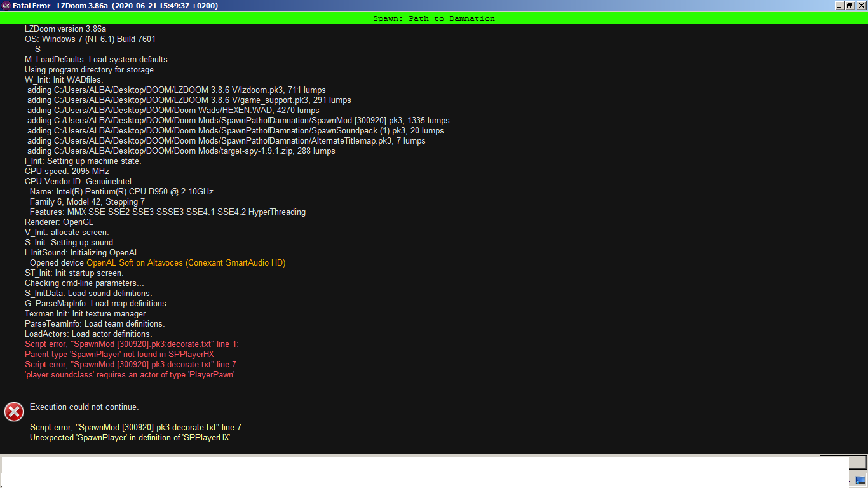Click the yellow "Unexpected 'SpawnPlayer'" error line
This screenshot has width=868, height=488.
(130, 437)
